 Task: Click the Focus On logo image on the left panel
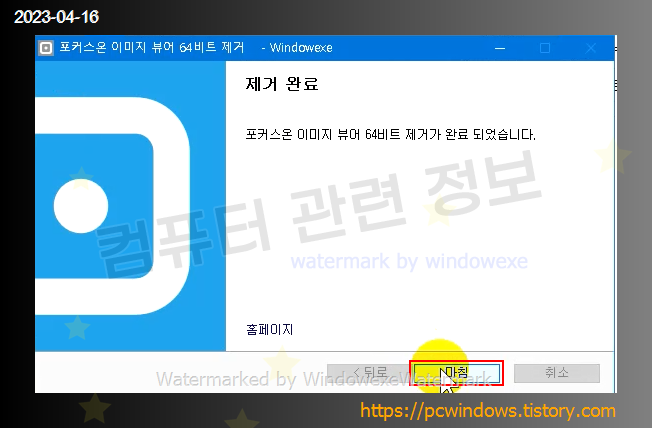tap(131, 206)
